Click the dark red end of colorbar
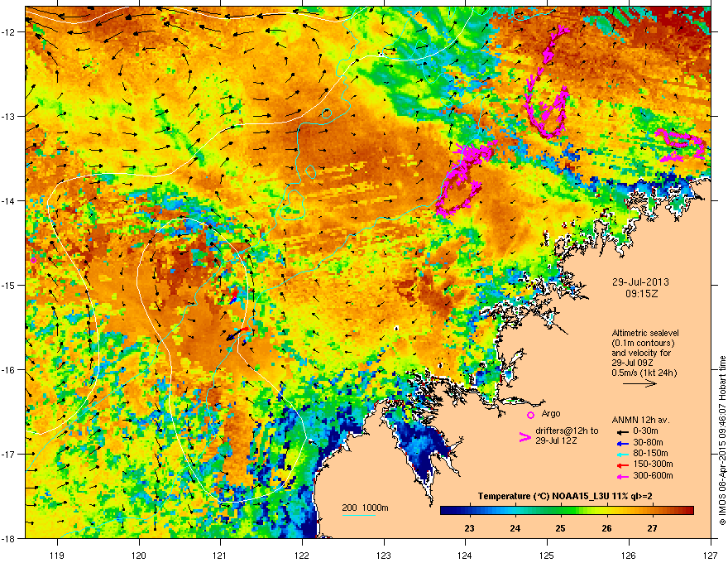 point(689,511)
